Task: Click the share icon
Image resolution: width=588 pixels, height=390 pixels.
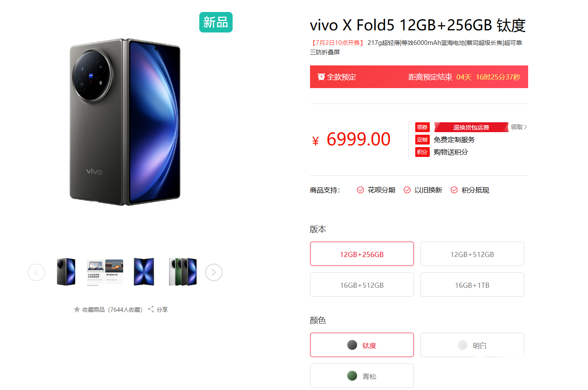Action: click(x=151, y=309)
